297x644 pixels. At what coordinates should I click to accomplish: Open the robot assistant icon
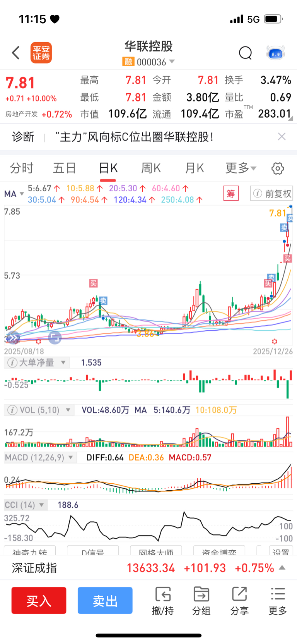click(276, 53)
